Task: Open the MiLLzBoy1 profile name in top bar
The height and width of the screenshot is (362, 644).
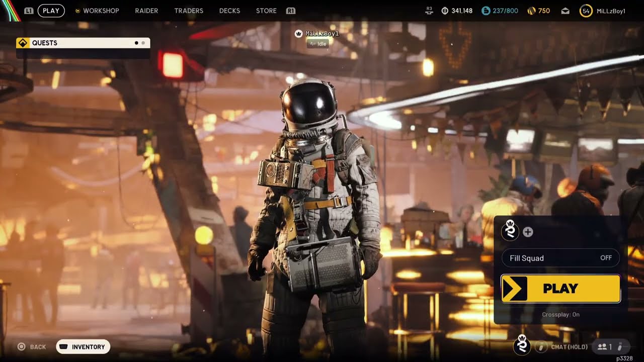Action: pos(611,11)
